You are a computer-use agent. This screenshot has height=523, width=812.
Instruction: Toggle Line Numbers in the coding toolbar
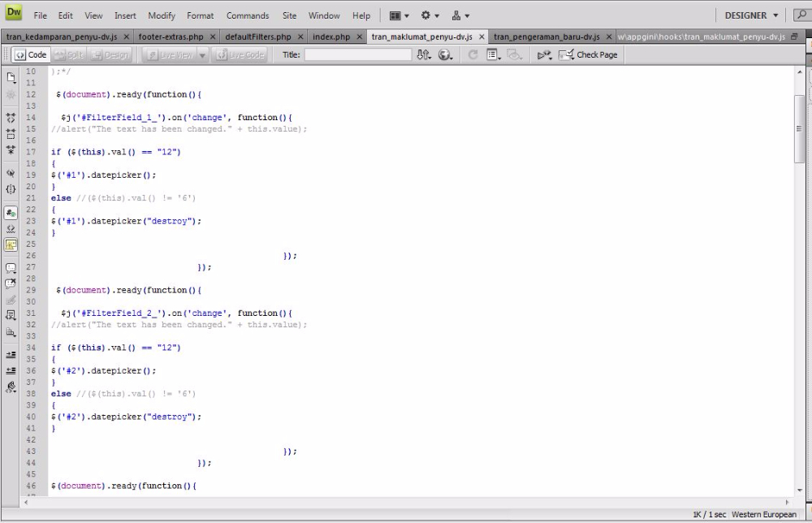point(11,213)
